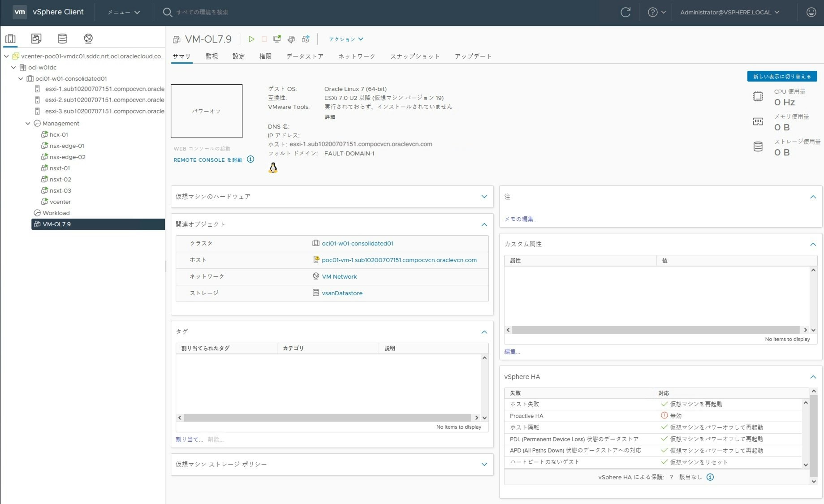Click edit settings toolbar icon
The width and height of the screenshot is (824, 504).
(291, 39)
